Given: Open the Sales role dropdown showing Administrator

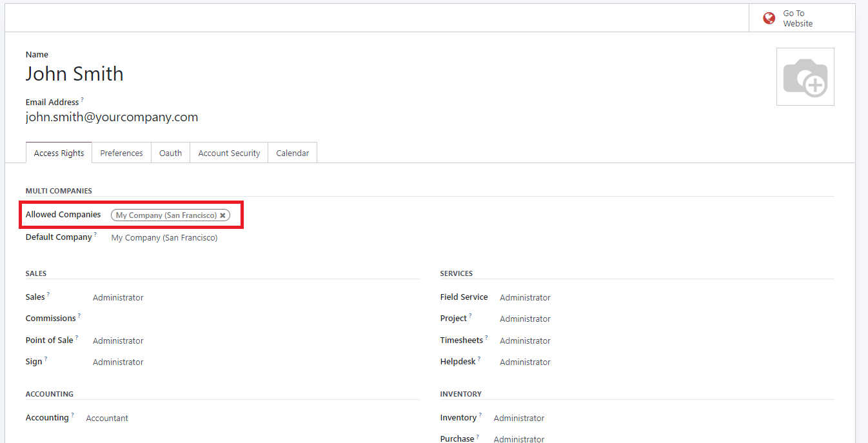Looking at the screenshot, I should tap(118, 297).
